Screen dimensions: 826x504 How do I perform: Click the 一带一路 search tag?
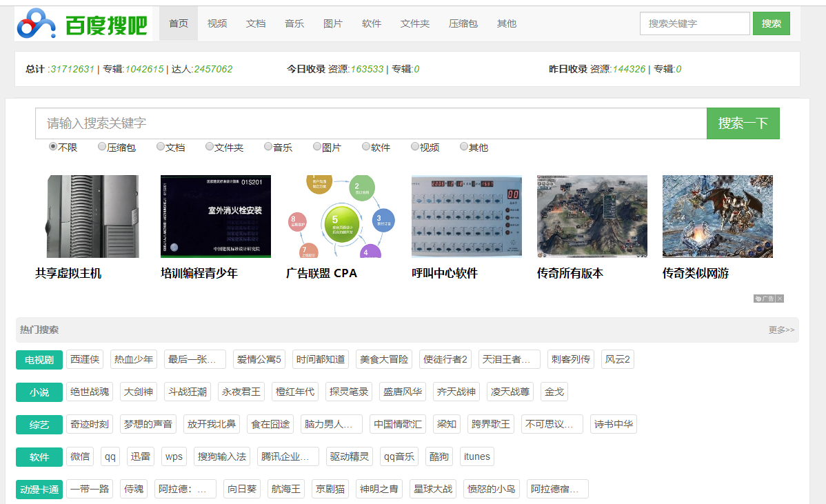tap(90, 489)
